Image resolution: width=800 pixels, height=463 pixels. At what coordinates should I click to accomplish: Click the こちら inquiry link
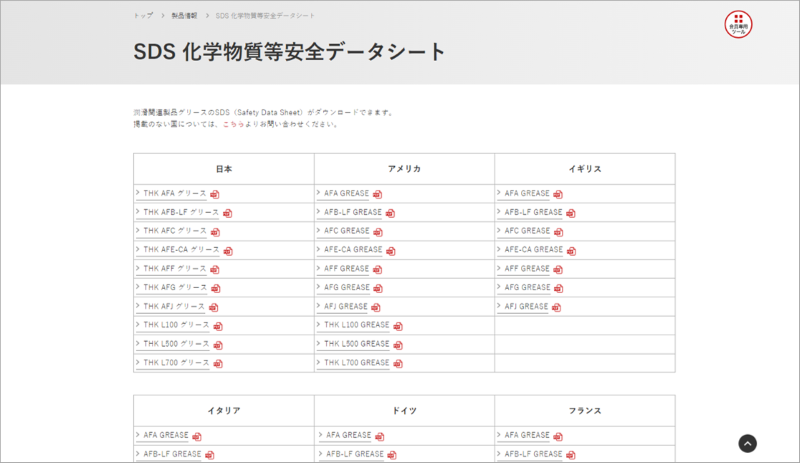234,125
